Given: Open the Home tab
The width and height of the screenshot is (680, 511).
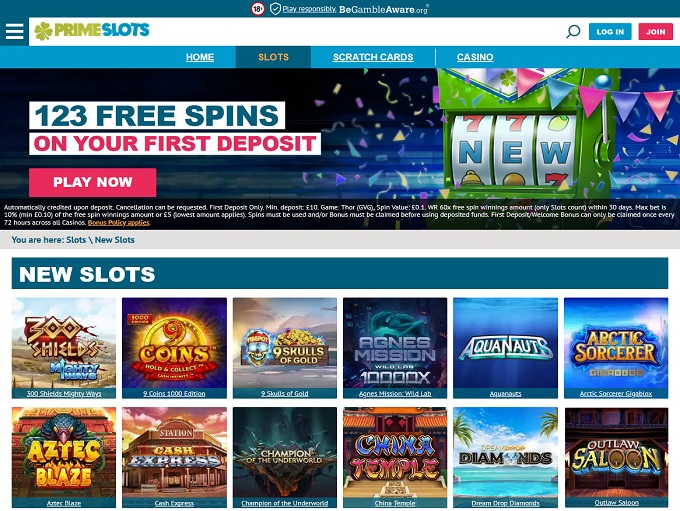Looking at the screenshot, I should tap(200, 57).
